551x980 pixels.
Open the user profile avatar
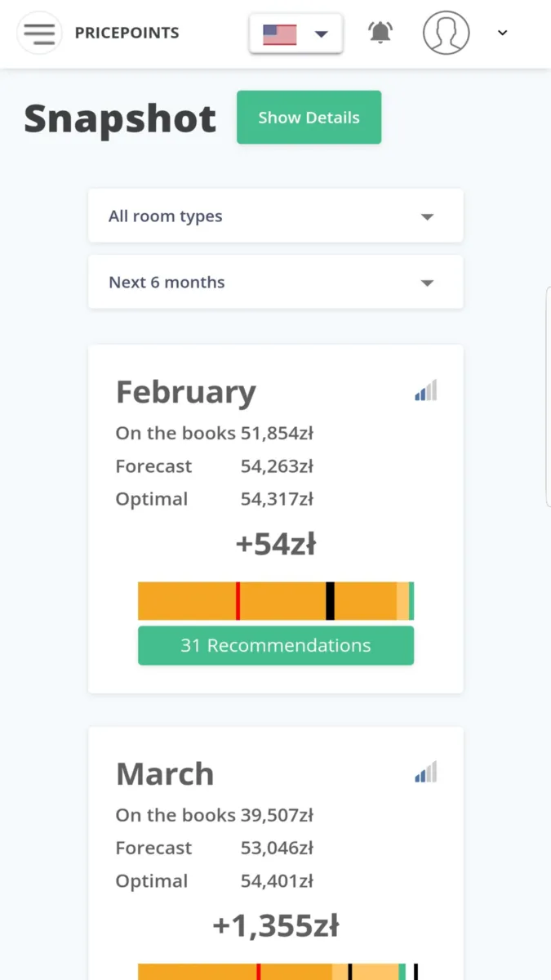tap(446, 33)
